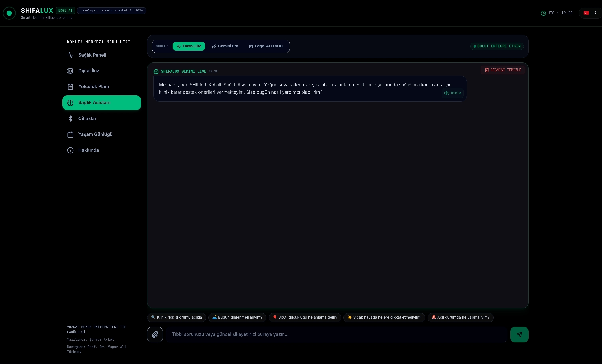This screenshot has height=364, width=602.
Task: Click the 'Yazılımcı: Şehmus Aykut' credit
Action: click(90, 340)
